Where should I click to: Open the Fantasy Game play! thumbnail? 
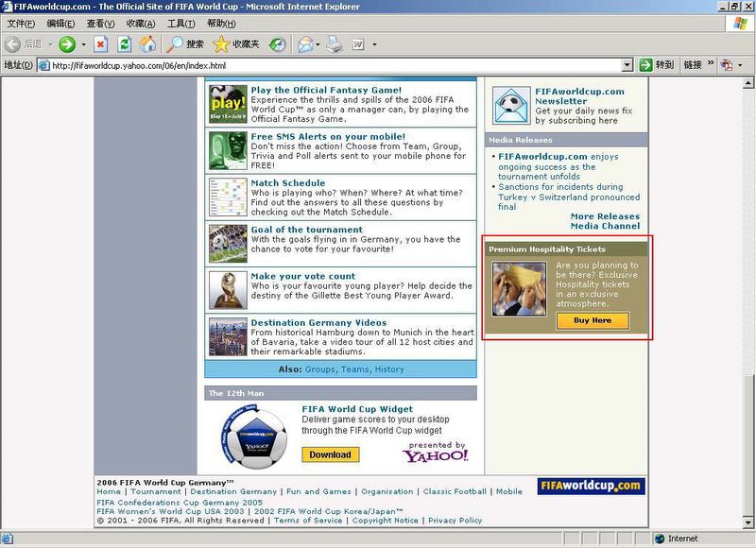point(228,104)
